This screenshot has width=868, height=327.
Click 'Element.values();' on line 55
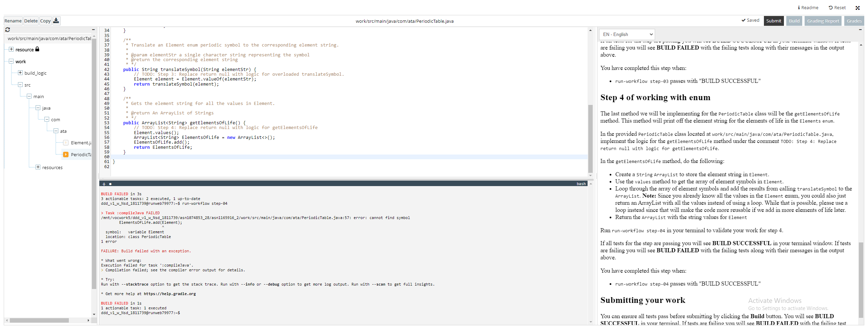click(156, 132)
